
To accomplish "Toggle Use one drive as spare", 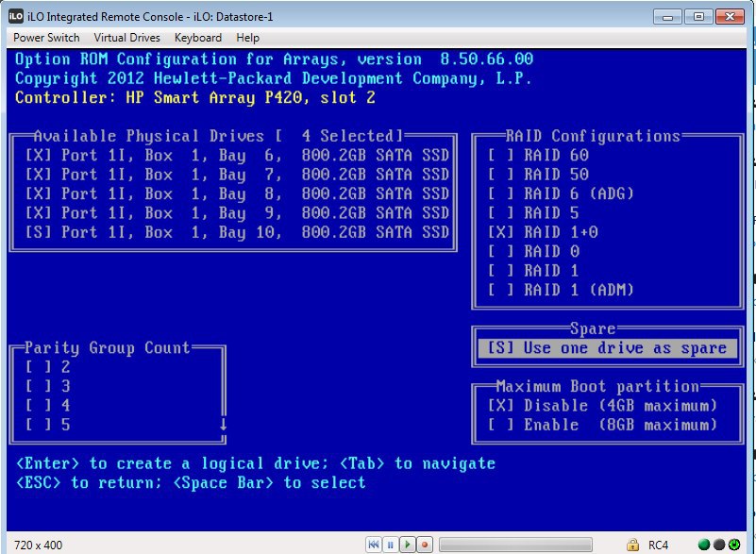I will point(608,348).
